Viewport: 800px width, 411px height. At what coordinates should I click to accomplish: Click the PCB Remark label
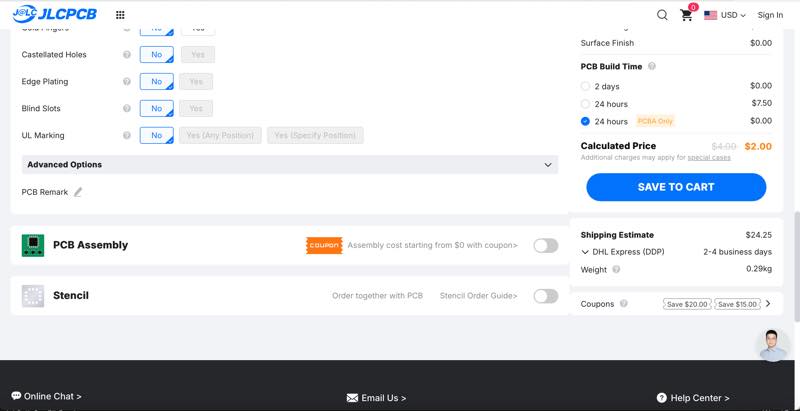tap(44, 192)
